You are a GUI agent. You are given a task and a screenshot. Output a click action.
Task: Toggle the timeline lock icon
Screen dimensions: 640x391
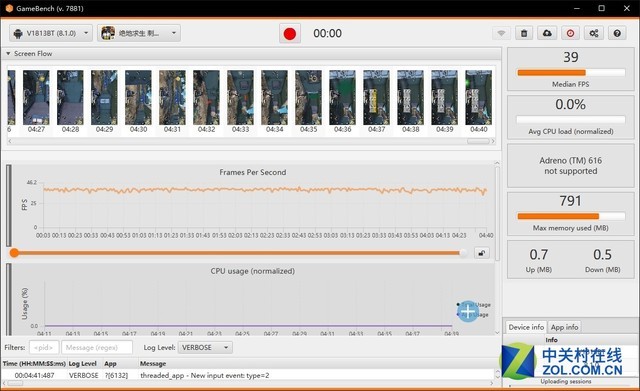click(x=482, y=253)
